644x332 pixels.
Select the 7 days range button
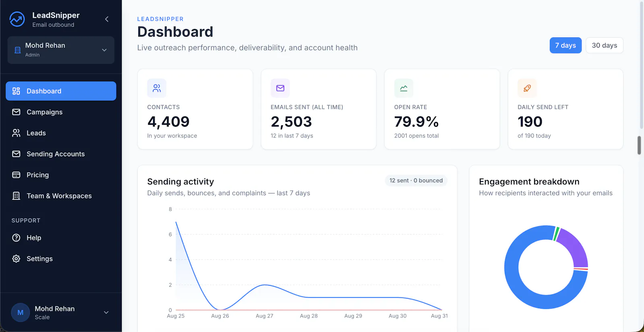566,45
